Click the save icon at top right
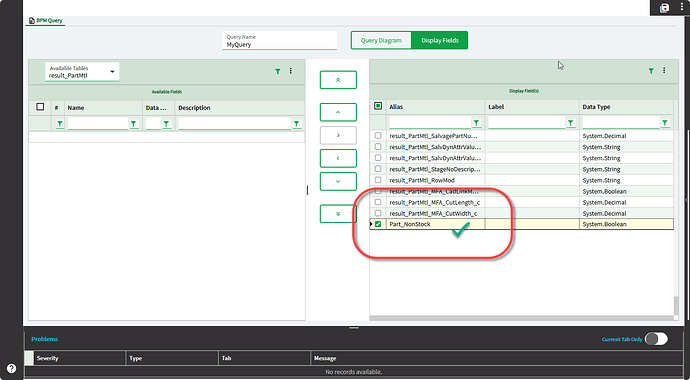This screenshot has height=380, width=690. click(x=664, y=8)
